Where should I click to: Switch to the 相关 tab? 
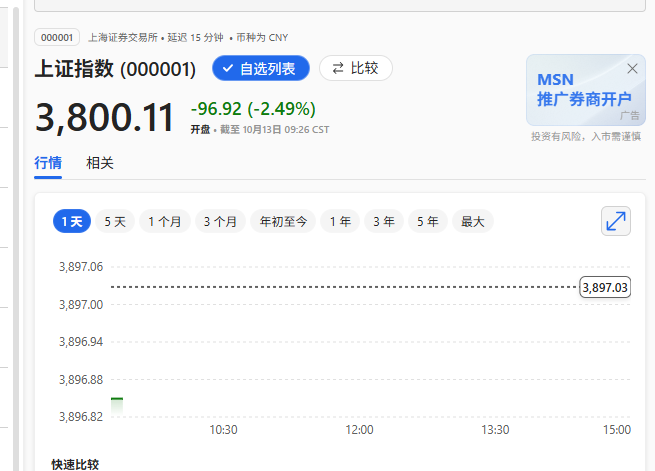click(x=100, y=163)
